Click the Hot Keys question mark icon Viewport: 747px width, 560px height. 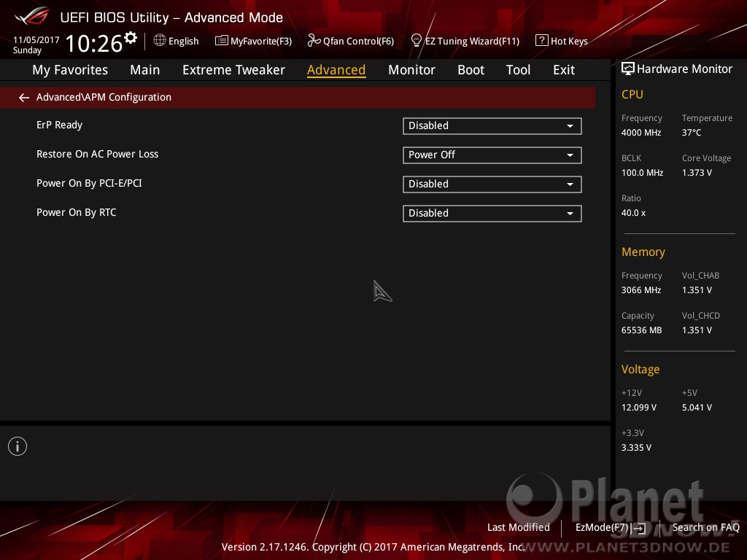(542, 41)
